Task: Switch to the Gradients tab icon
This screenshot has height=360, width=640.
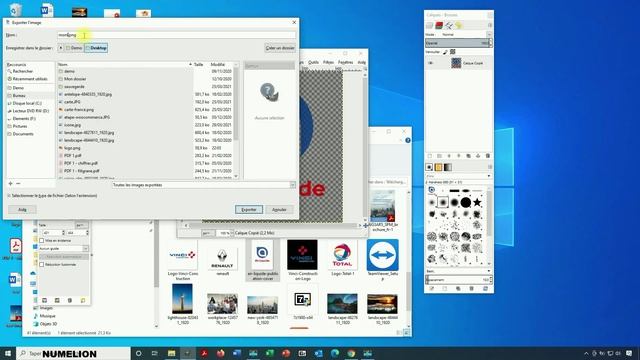Action: tap(448, 167)
